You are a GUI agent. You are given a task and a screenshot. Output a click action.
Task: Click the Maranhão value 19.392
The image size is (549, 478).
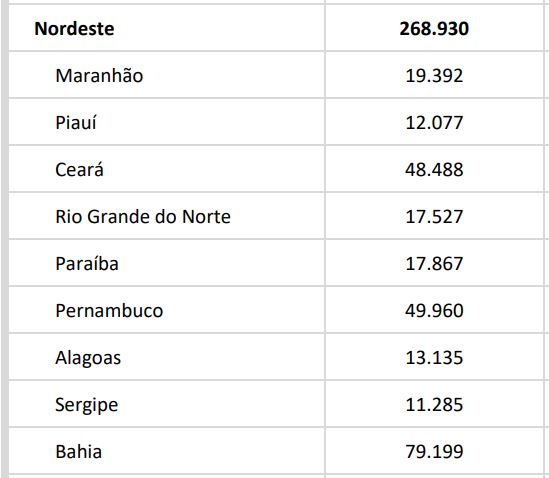[434, 75]
